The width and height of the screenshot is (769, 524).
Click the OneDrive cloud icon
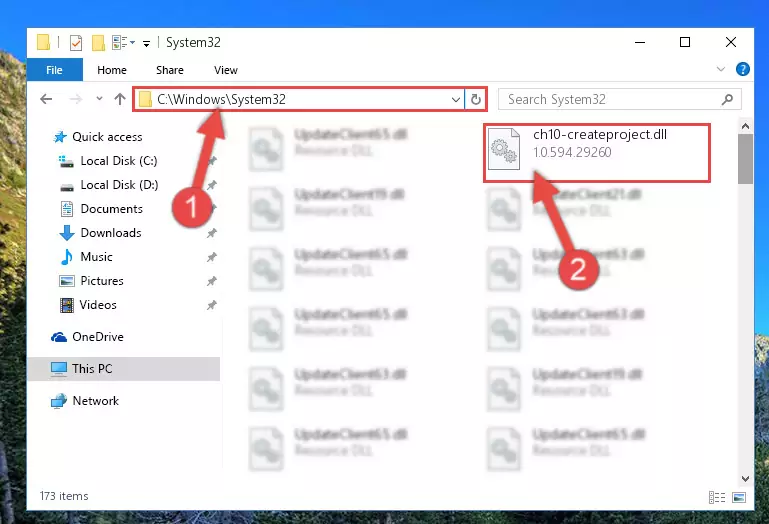click(59, 337)
